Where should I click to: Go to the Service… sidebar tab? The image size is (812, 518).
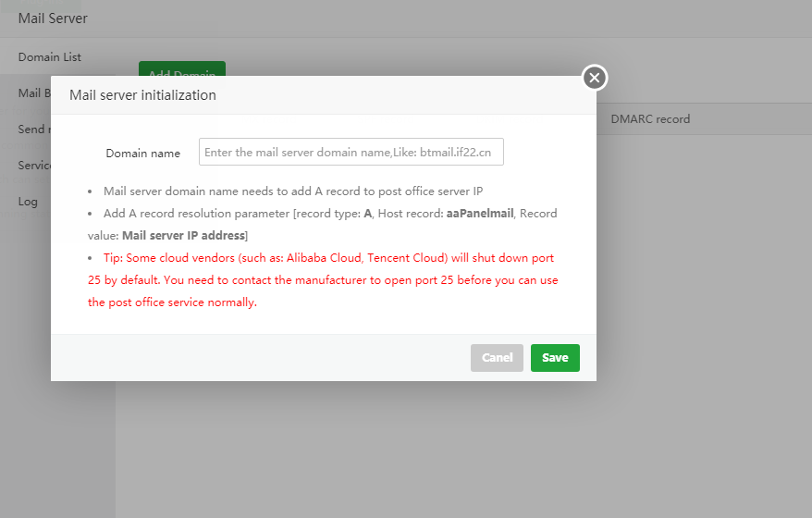point(34,166)
